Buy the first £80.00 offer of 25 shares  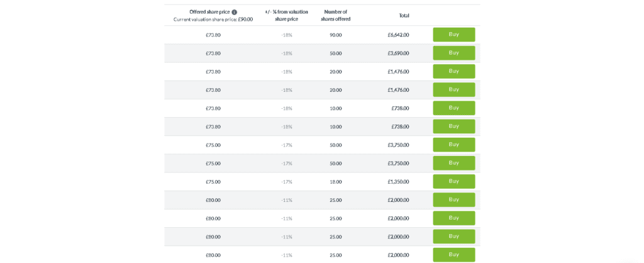453,199
